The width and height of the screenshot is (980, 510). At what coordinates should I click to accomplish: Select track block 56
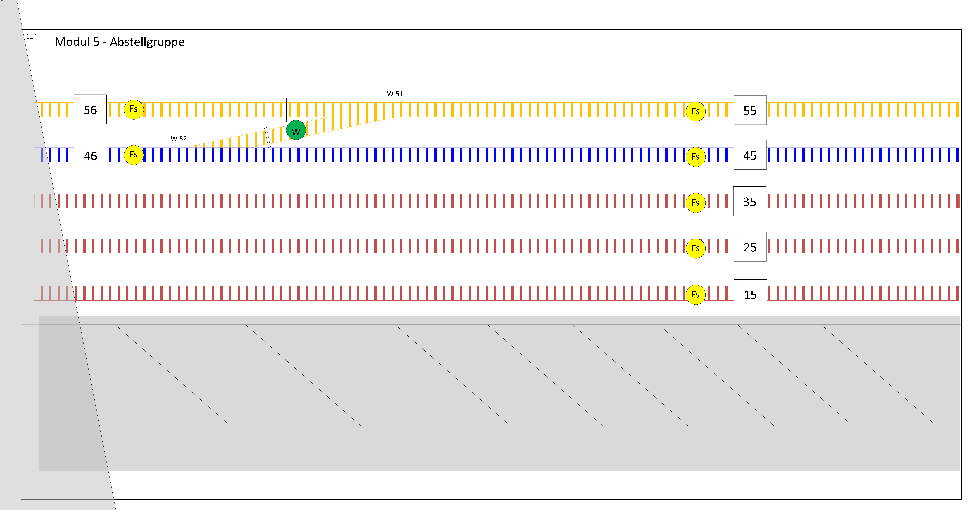pos(90,110)
